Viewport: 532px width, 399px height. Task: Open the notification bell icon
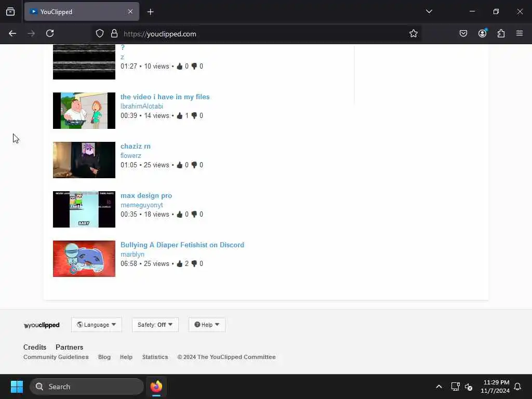pyautogui.click(x=517, y=387)
